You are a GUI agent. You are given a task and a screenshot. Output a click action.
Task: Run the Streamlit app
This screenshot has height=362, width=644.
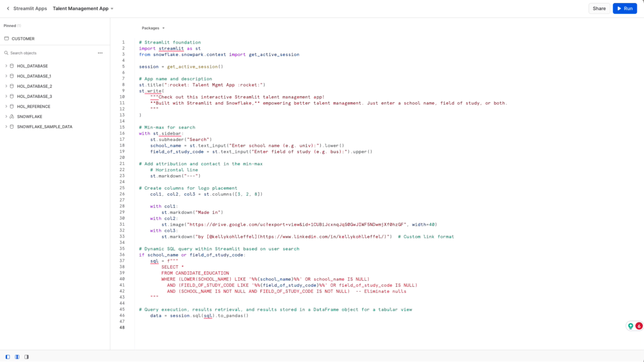point(625,8)
